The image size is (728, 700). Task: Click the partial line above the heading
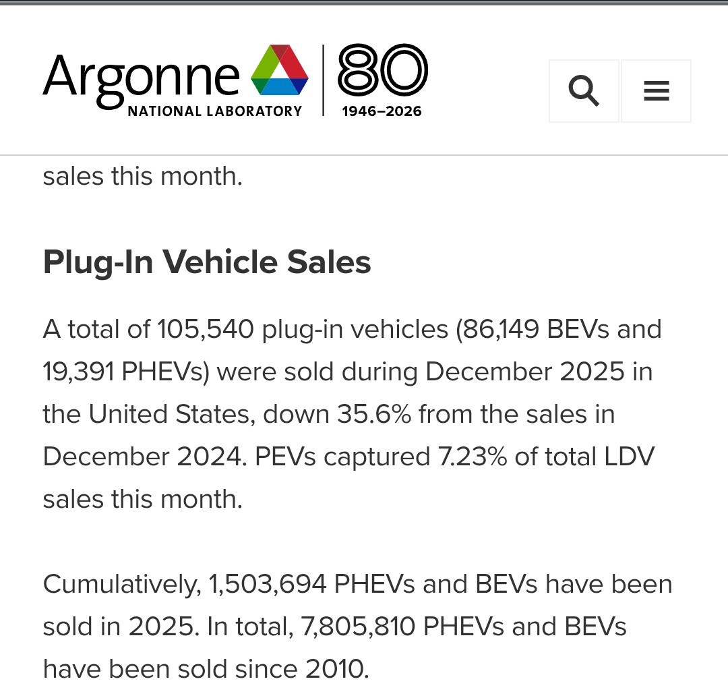(x=142, y=177)
